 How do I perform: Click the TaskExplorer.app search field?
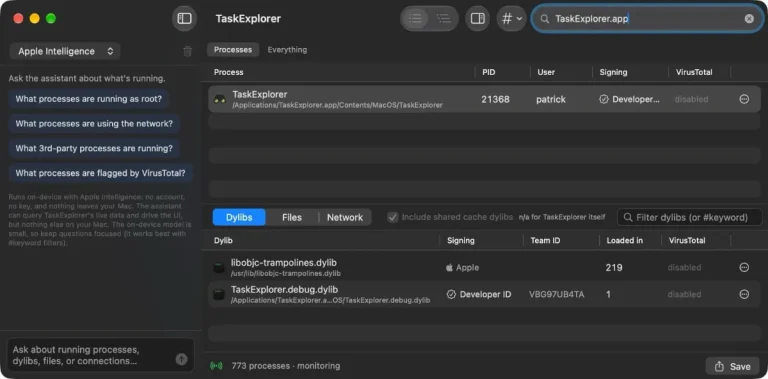click(647, 19)
